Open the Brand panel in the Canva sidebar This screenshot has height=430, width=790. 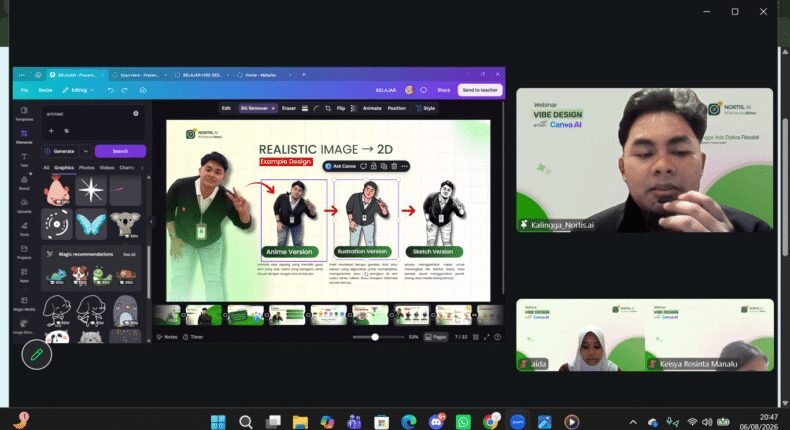pyautogui.click(x=24, y=182)
